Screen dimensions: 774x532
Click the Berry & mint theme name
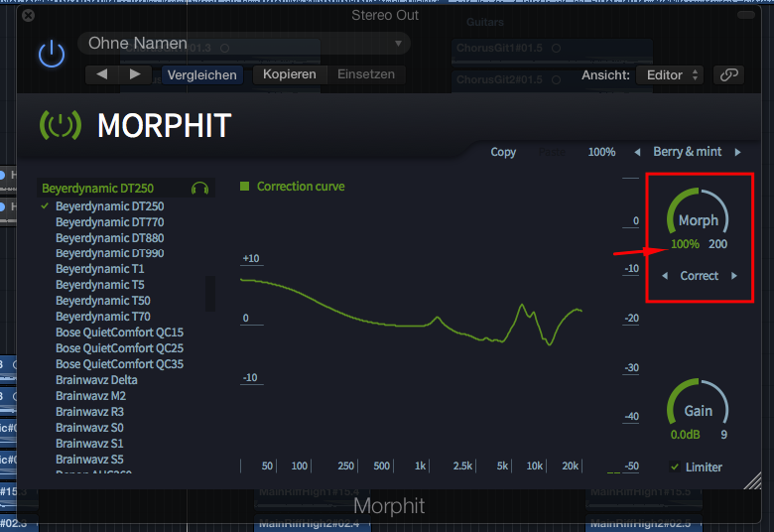click(687, 152)
